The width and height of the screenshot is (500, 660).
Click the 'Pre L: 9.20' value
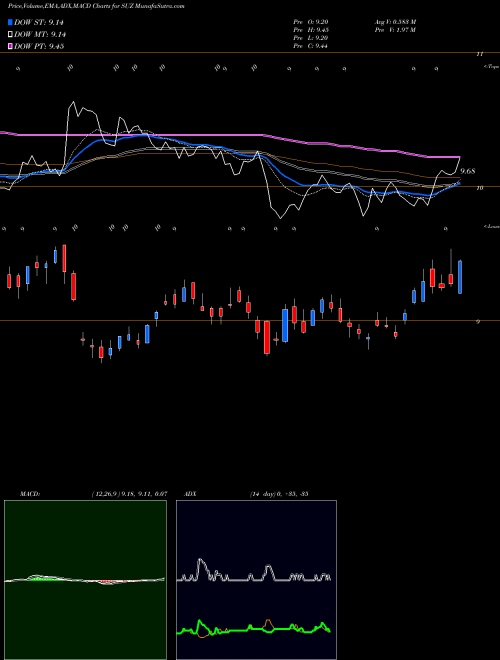[311, 38]
